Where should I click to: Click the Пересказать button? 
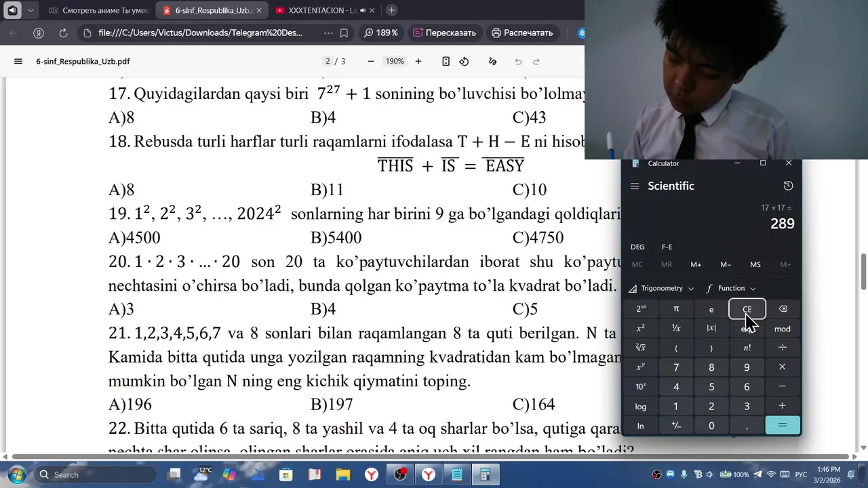[x=444, y=33]
